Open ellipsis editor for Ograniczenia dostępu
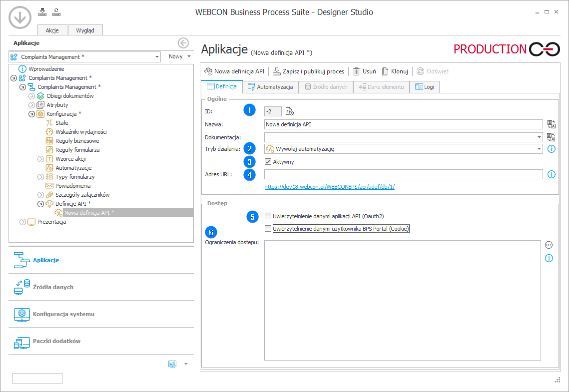The width and height of the screenshot is (569, 392). [x=549, y=245]
